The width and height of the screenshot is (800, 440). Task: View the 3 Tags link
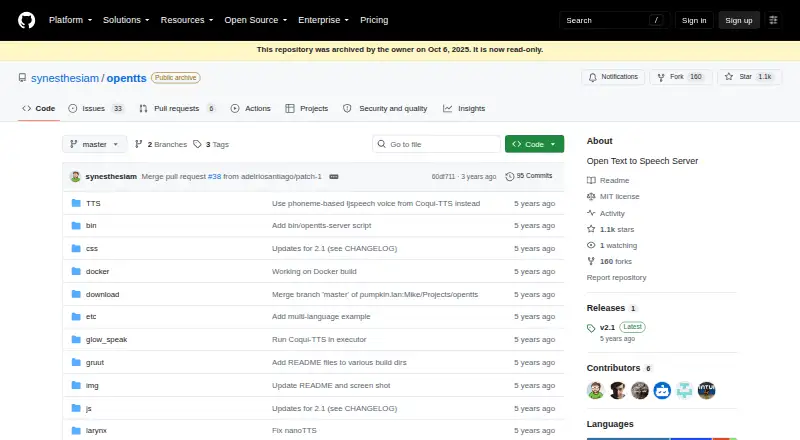pyautogui.click(x=211, y=144)
